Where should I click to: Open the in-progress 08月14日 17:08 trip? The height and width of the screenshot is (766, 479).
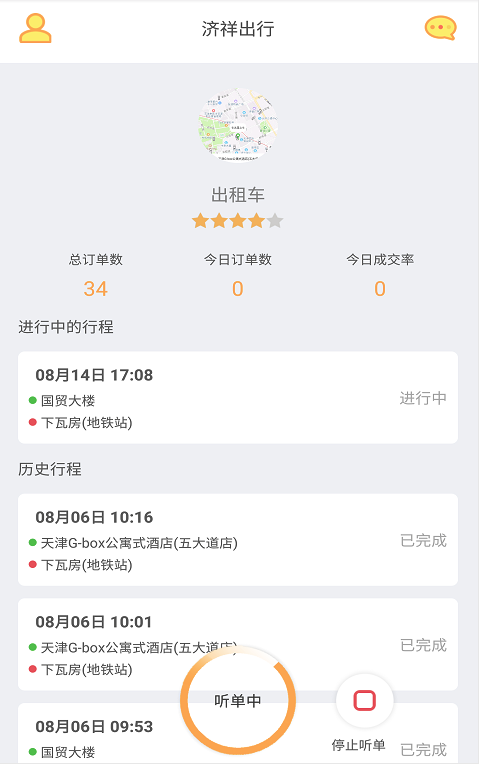click(x=238, y=398)
